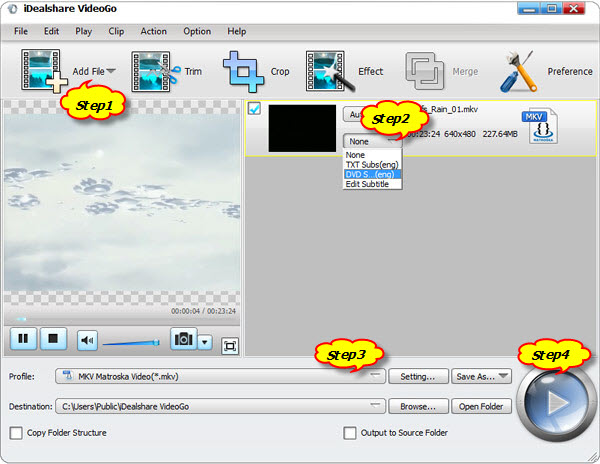Open the Help menu
Screen dimensions: 600x464
[236, 31]
